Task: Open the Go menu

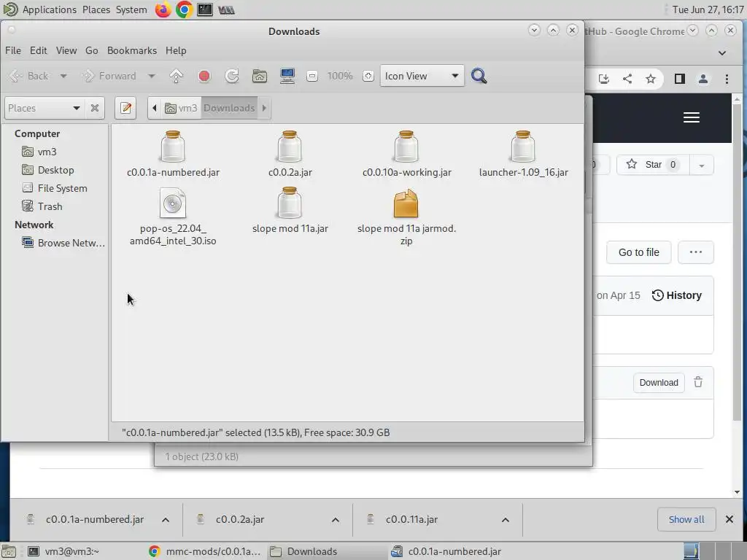Action: click(x=91, y=50)
